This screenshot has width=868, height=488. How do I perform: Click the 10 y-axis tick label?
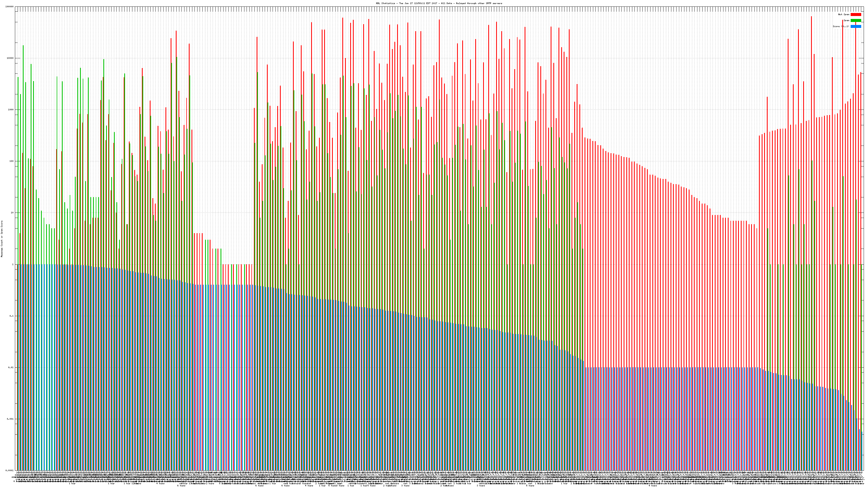12,213
